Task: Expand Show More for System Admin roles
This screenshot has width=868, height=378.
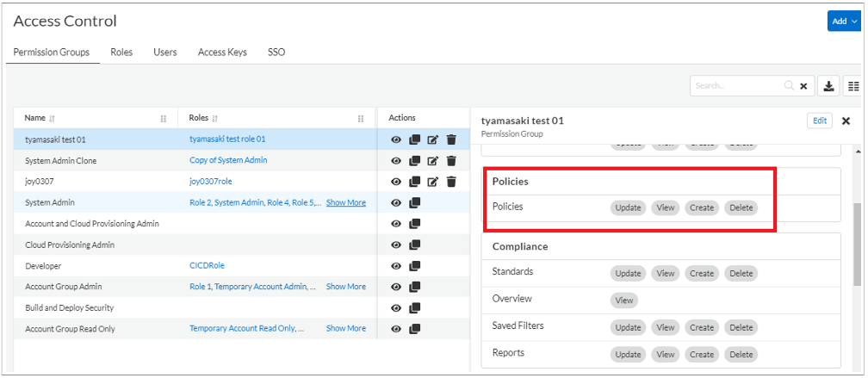Action: click(x=345, y=203)
